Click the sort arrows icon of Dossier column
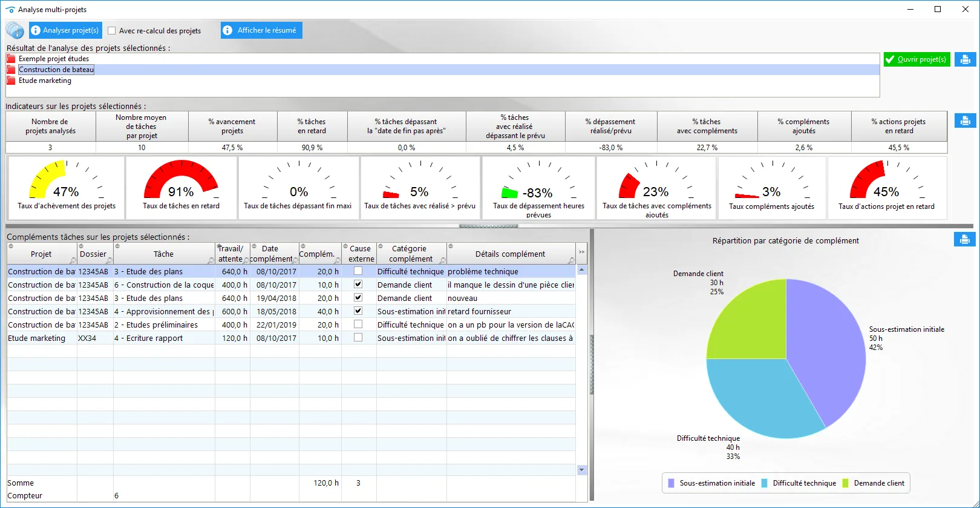This screenshot has height=508, width=980. (81, 246)
